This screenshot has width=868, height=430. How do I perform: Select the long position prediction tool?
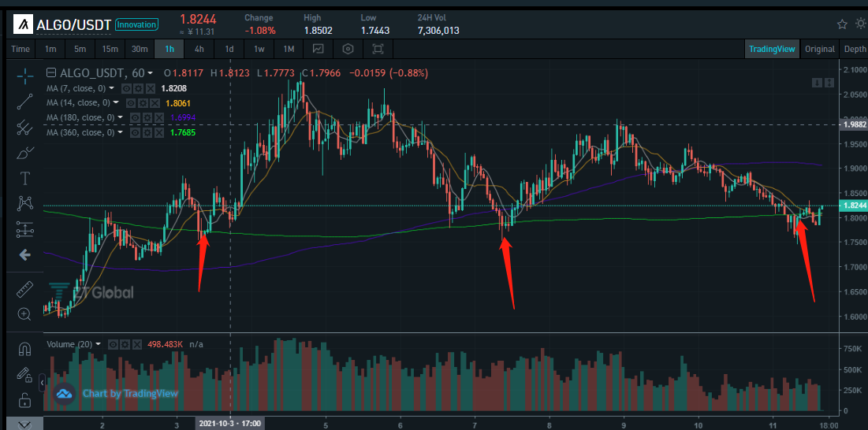pos(24,229)
